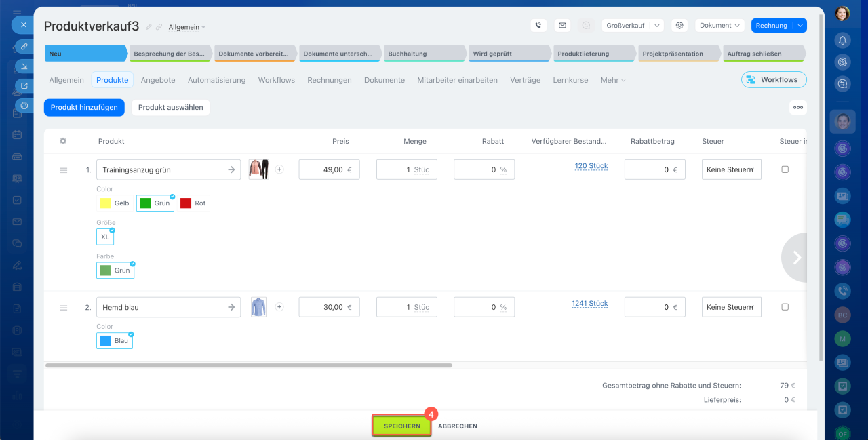Open the three-dots more options button
868x440 pixels.
coord(797,107)
